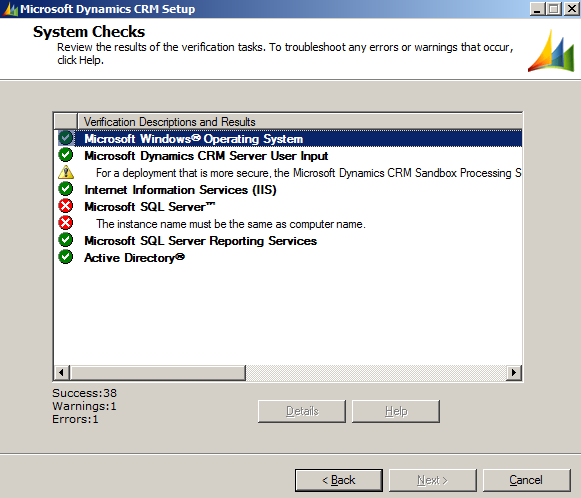Click the horizontal scrollbar thumb
The width and height of the screenshot is (581, 498).
pyautogui.click(x=158, y=372)
